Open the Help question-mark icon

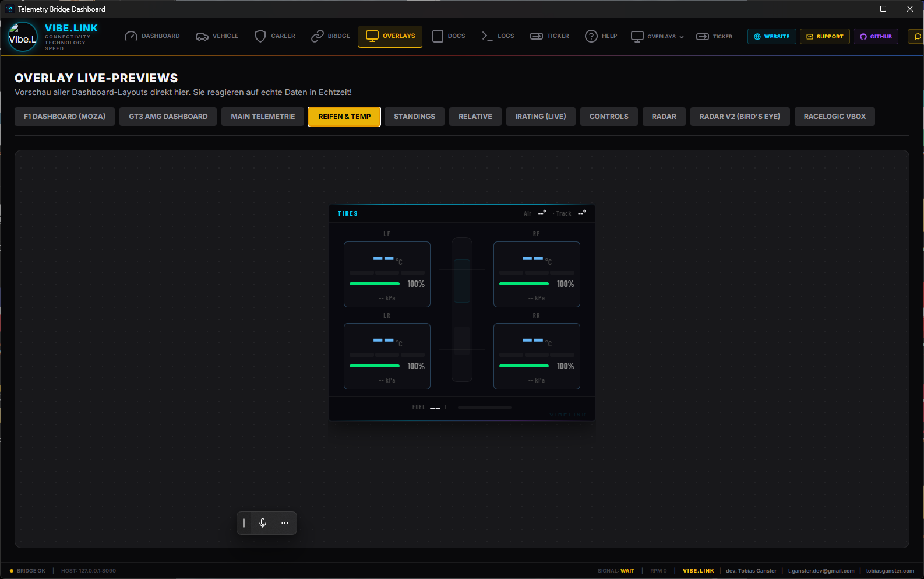coord(591,36)
